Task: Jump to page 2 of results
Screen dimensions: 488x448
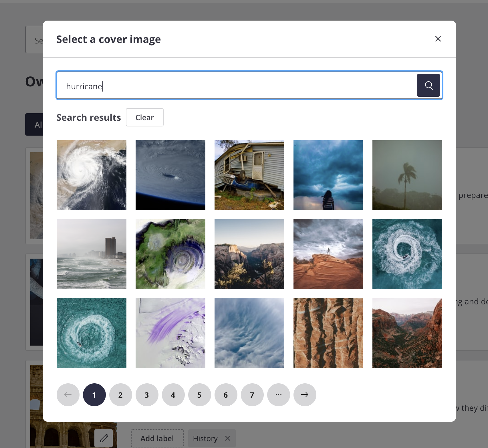Action: tap(121, 395)
